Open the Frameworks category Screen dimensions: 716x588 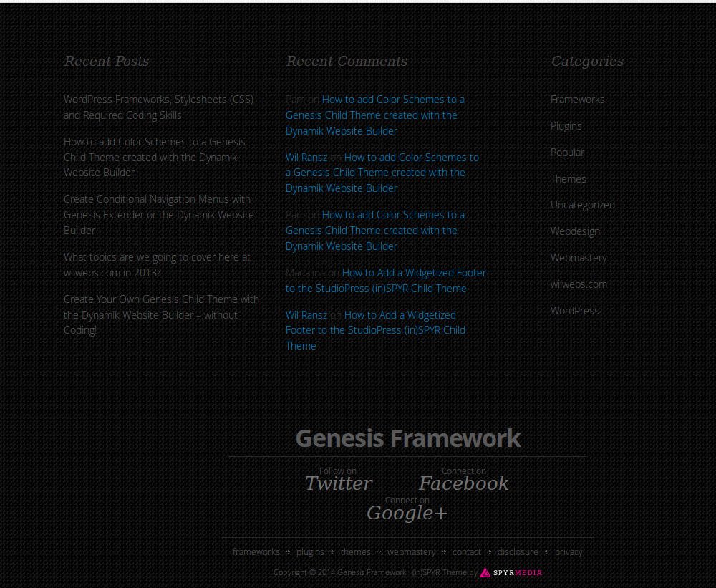(577, 100)
